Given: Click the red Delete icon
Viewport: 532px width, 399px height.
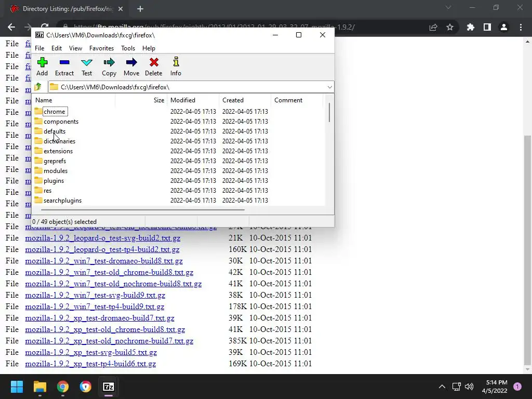Looking at the screenshot, I should click(x=154, y=66).
